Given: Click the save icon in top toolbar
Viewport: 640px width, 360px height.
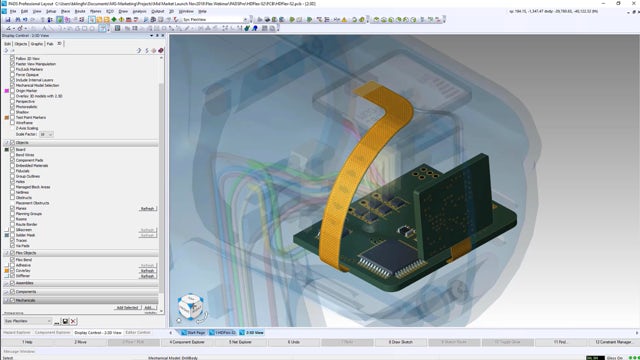Looking at the screenshot, I should point(7,19).
